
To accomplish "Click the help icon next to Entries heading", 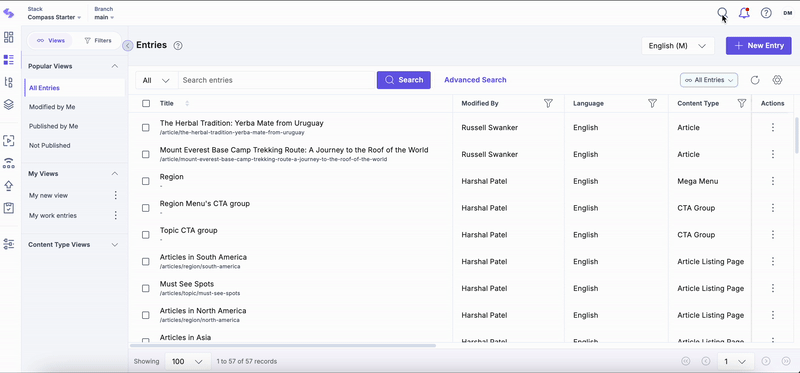I will [x=178, y=45].
